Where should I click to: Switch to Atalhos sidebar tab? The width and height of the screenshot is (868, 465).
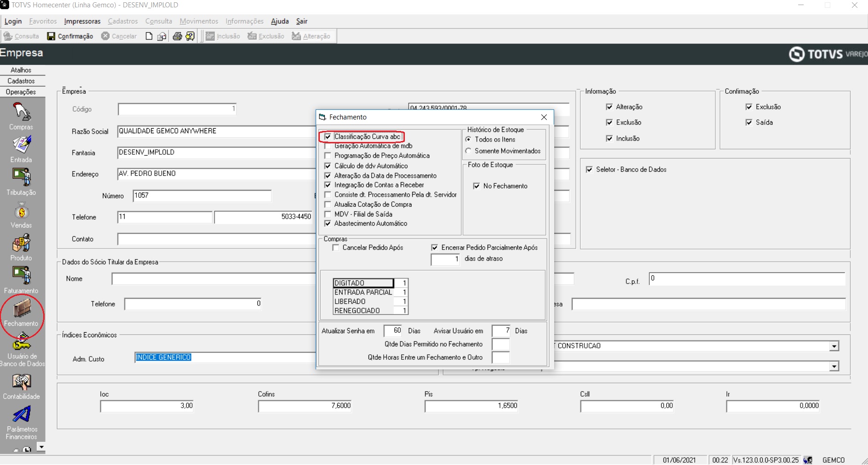(21, 70)
